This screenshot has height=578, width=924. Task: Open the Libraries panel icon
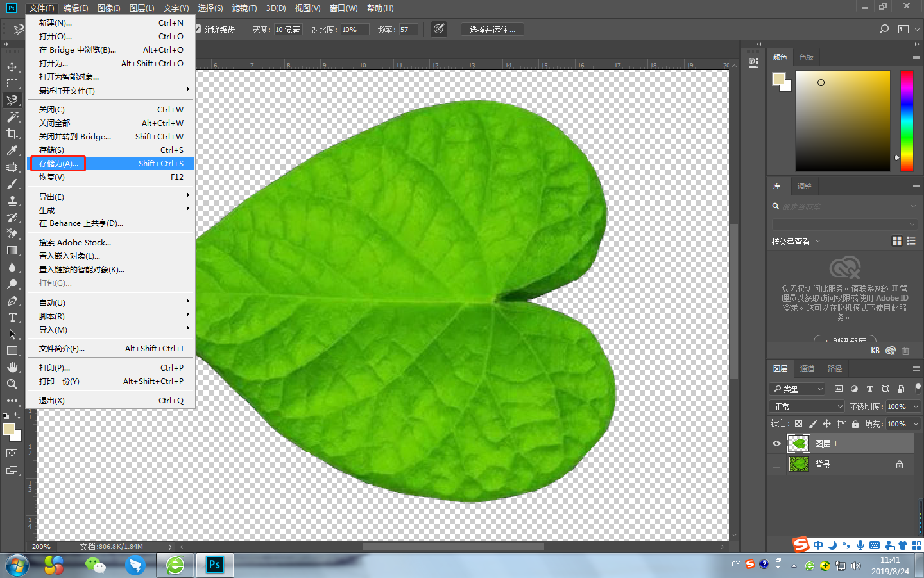pyautogui.click(x=777, y=186)
